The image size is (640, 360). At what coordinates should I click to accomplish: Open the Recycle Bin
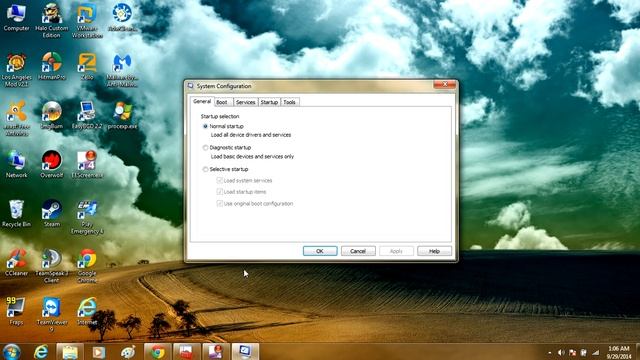pyautogui.click(x=16, y=213)
